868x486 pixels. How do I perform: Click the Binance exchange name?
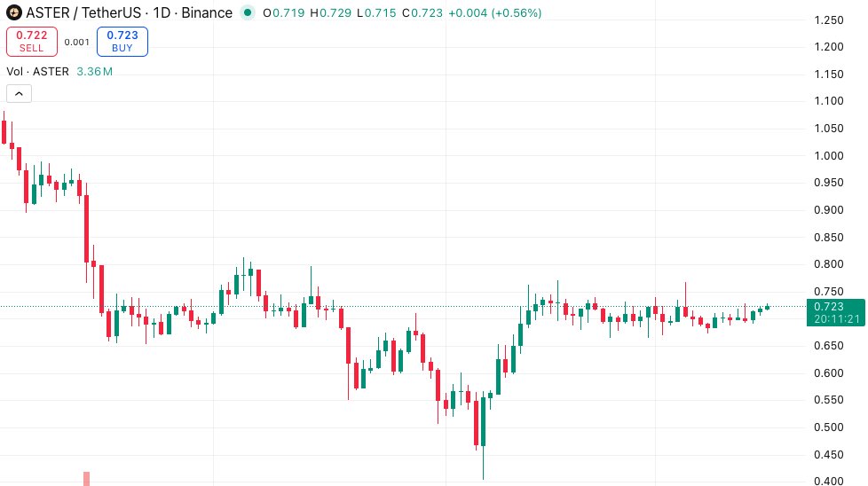point(209,13)
